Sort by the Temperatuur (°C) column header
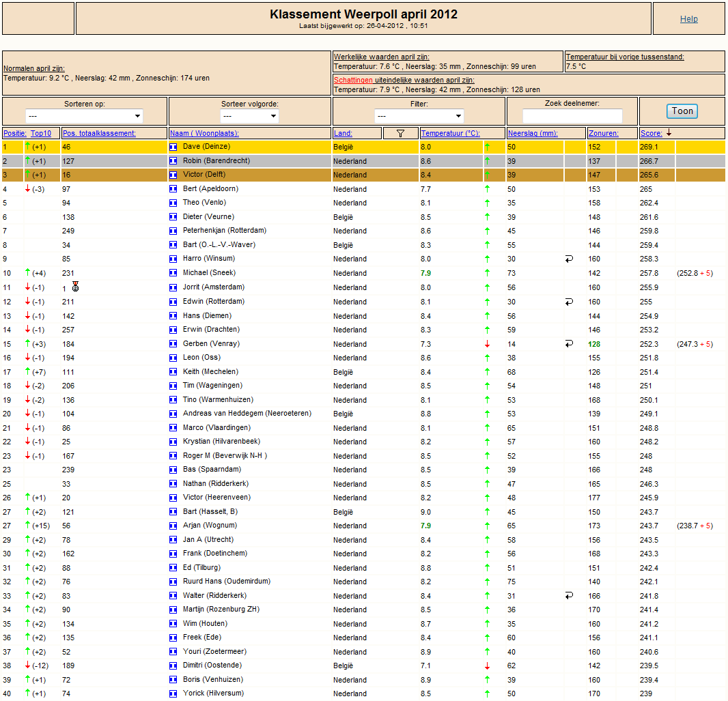 450,134
